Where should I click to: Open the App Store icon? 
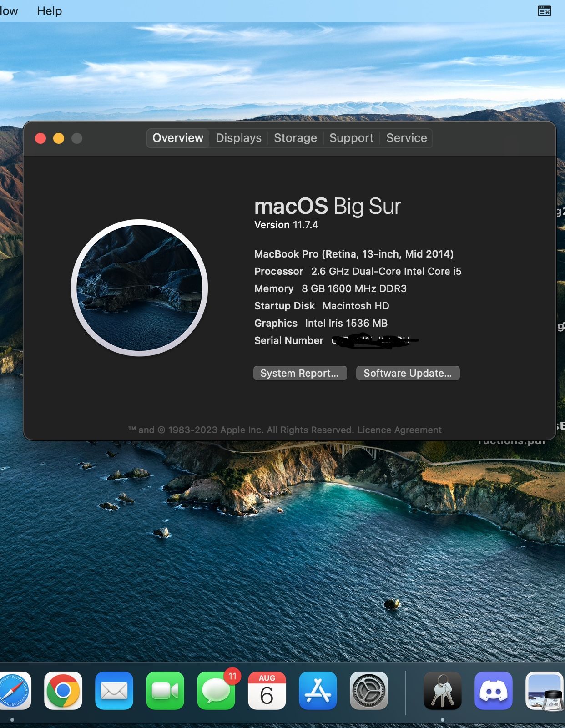coord(318,691)
